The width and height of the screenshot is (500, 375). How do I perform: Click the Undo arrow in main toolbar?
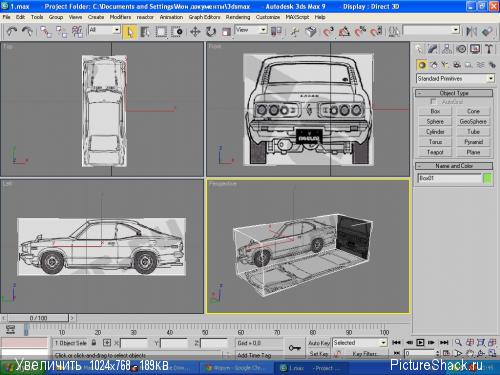coord(12,32)
